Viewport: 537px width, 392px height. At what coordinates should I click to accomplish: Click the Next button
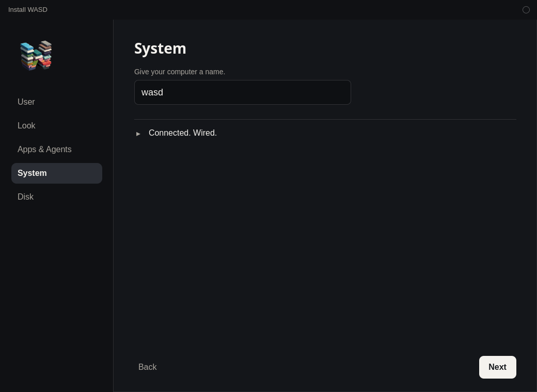point(497,367)
